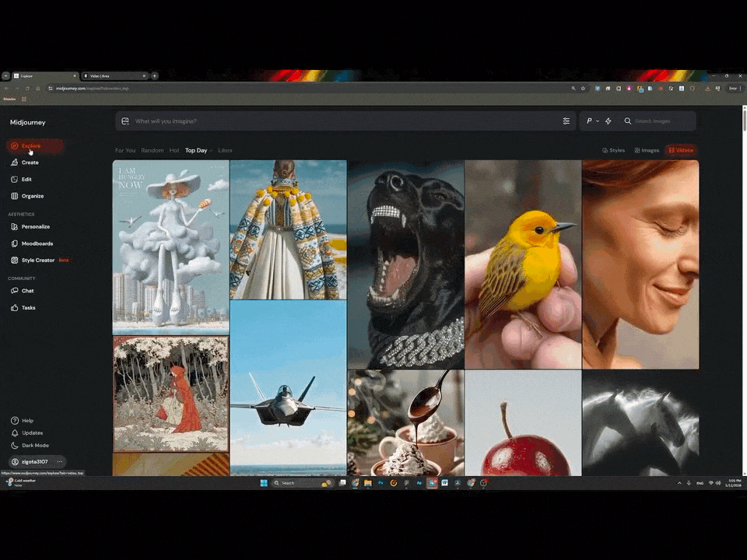Open the browser three-dot menu
Viewport: 747px width, 560px height.
click(x=740, y=88)
